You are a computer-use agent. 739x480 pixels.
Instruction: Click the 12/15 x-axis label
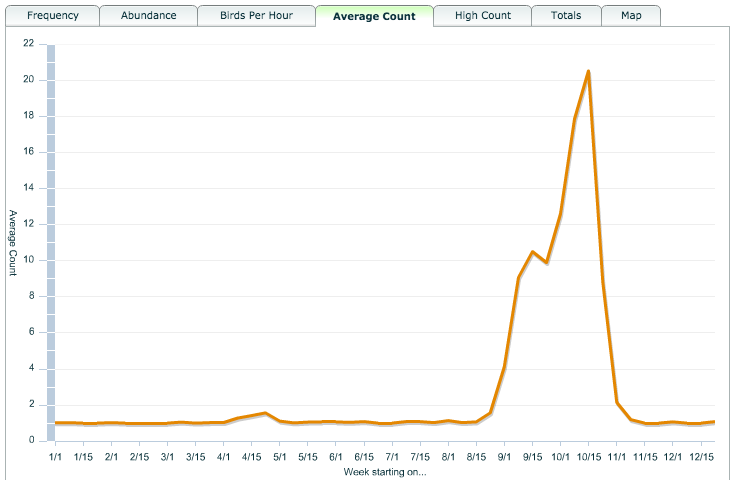[x=700, y=456]
